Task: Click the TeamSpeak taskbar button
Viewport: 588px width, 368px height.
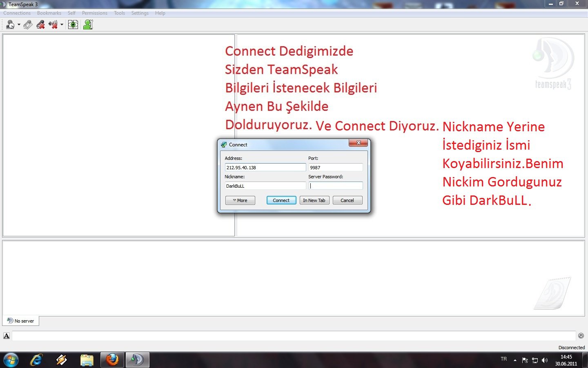Action: (x=137, y=360)
